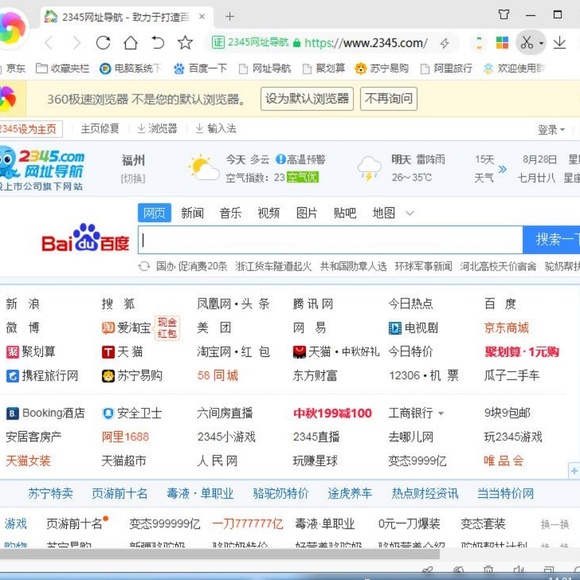The image size is (580, 580).
Task: Click 设为默认浏览器 button
Action: [307, 99]
